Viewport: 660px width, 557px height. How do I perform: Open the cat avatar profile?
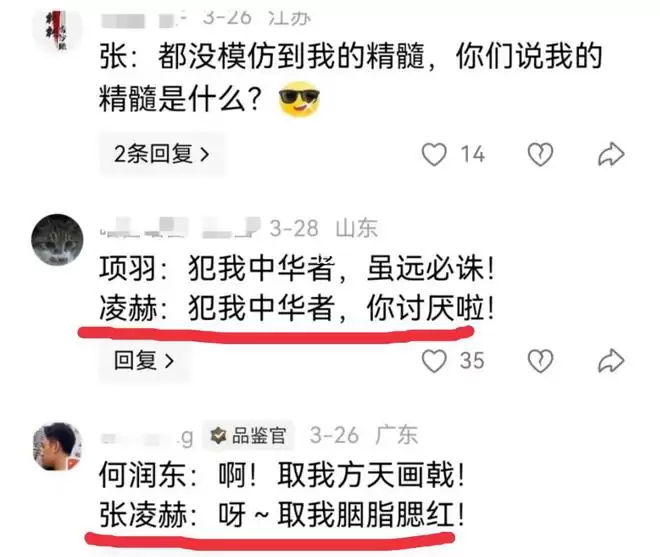coord(57,240)
